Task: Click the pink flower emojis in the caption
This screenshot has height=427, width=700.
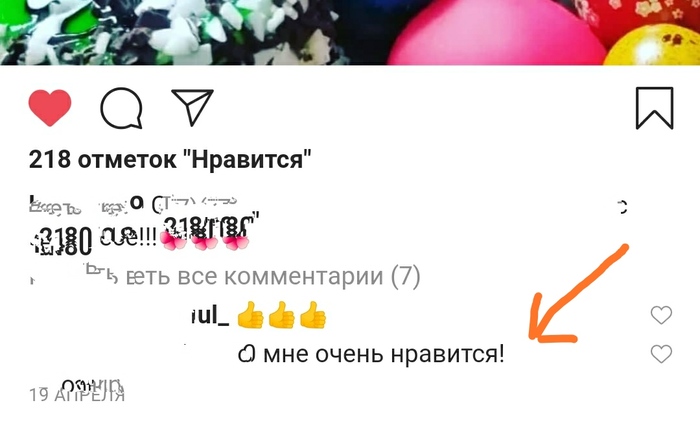Action: tap(204, 241)
